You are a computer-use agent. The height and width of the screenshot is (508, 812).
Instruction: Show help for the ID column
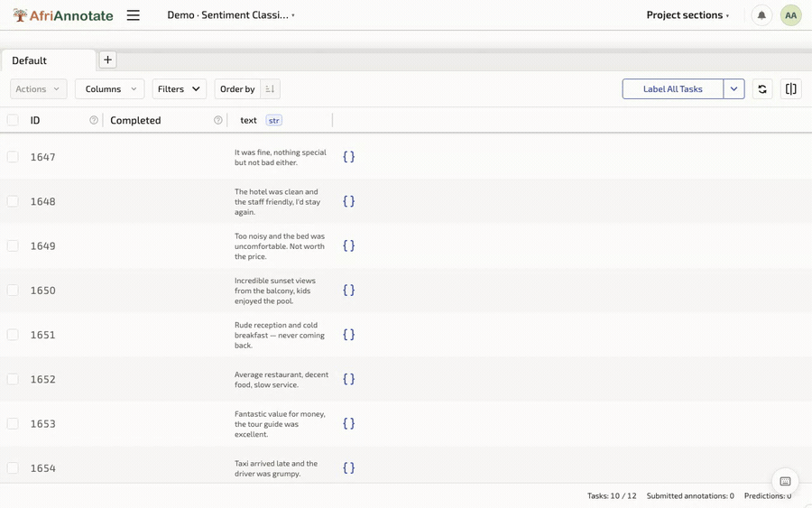pos(94,120)
